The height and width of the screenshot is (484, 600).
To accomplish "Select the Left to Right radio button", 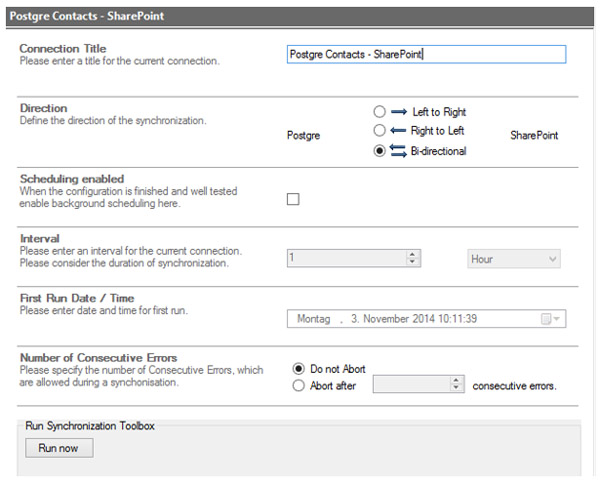I will [379, 112].
